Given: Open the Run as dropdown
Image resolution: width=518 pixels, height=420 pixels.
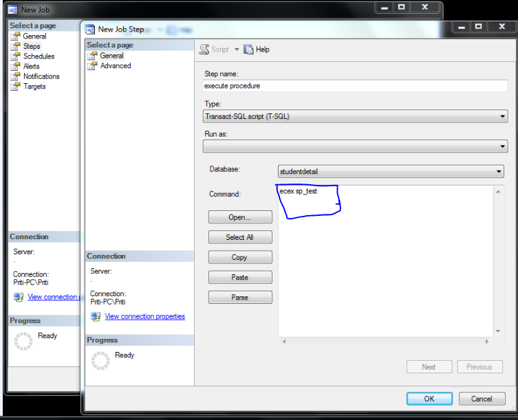Looking at the screenshot, I should point(355,146).
